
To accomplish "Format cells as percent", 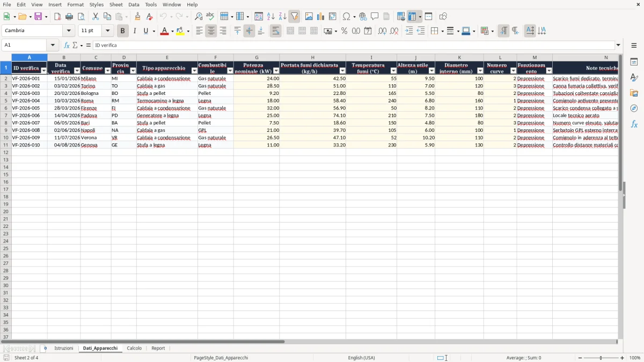I will coord(345,31).
